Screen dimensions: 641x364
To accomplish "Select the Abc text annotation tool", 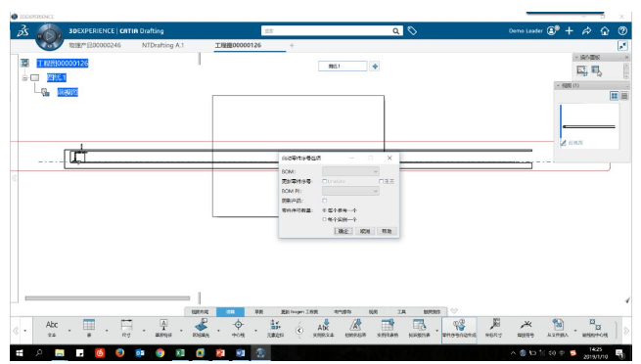I will (x=52, y=328).
